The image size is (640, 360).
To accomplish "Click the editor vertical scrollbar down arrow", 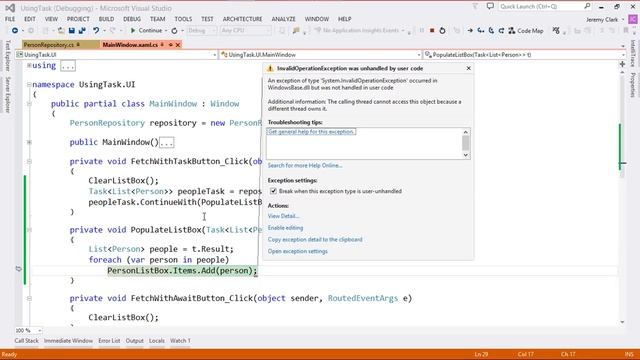I will coord(622,322).
